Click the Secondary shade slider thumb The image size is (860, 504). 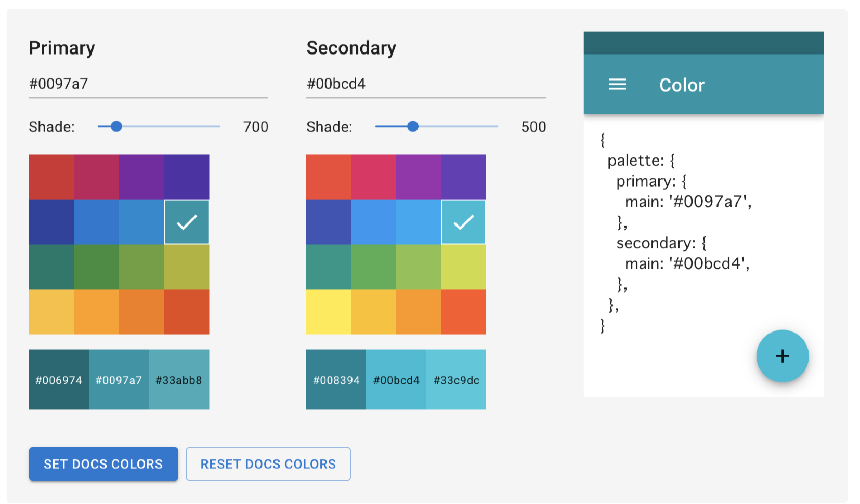tap(413, 126)
